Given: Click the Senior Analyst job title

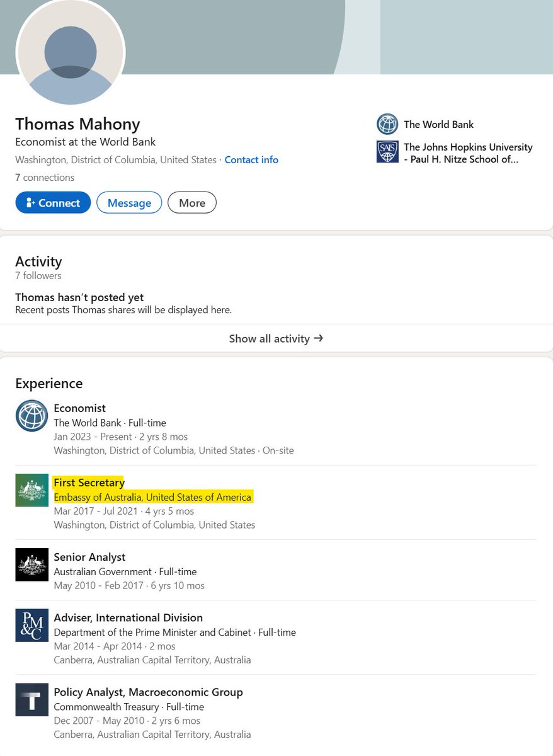Looking at the screenshot, I should click(x=89, y=557).
